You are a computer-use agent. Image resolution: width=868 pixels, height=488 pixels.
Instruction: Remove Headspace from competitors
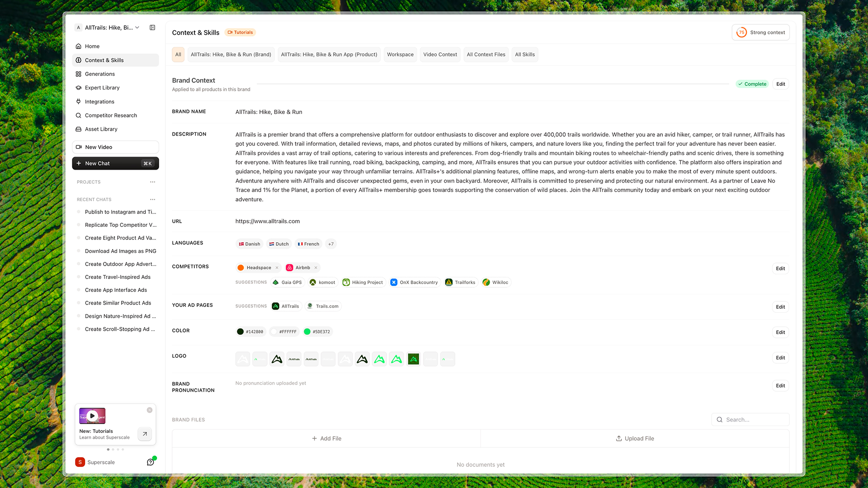(277, 268)
